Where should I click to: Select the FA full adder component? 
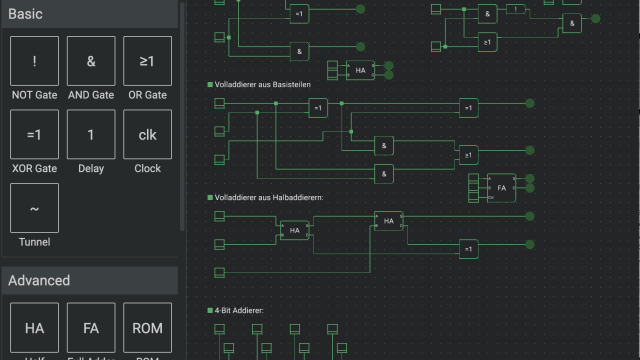point(91,328)
